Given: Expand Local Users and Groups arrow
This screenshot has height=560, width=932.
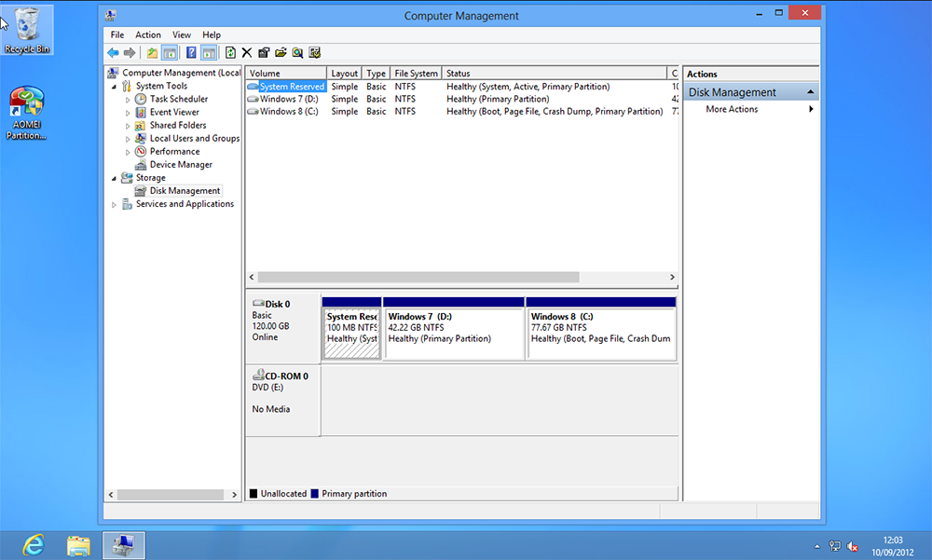Looking at the screenshot, I should (x=127, y=139).
